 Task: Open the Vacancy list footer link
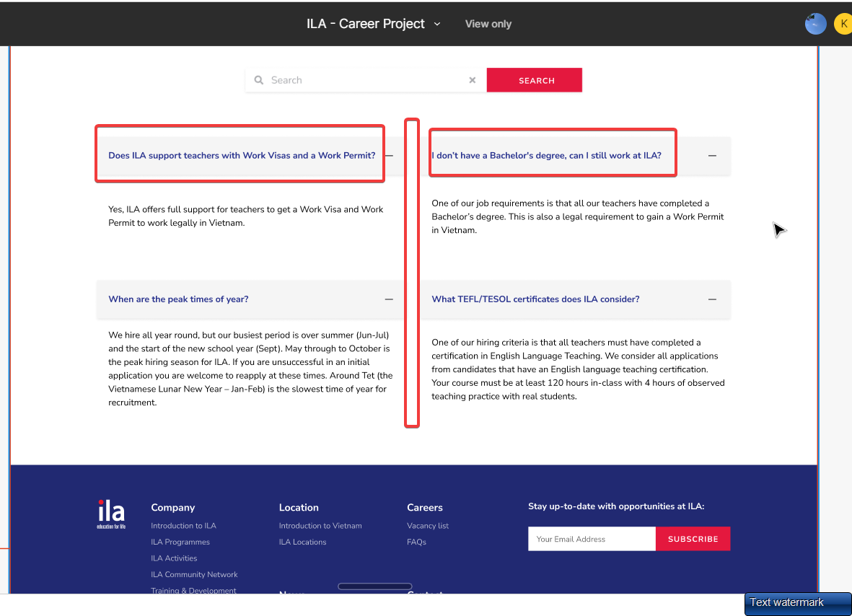(428, 526)
